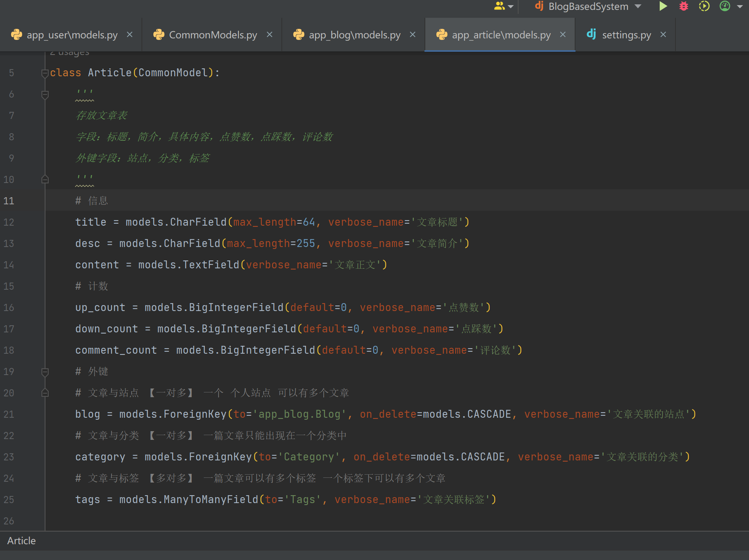Close the settings.py tab
The image size is (749, 560).
point(663,35)
